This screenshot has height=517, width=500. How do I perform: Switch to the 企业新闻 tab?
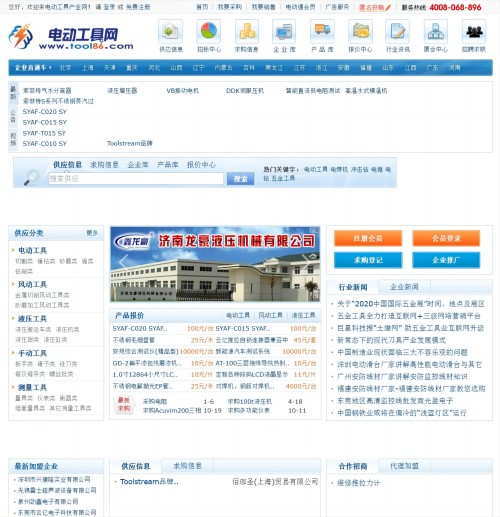coord(404,287)
